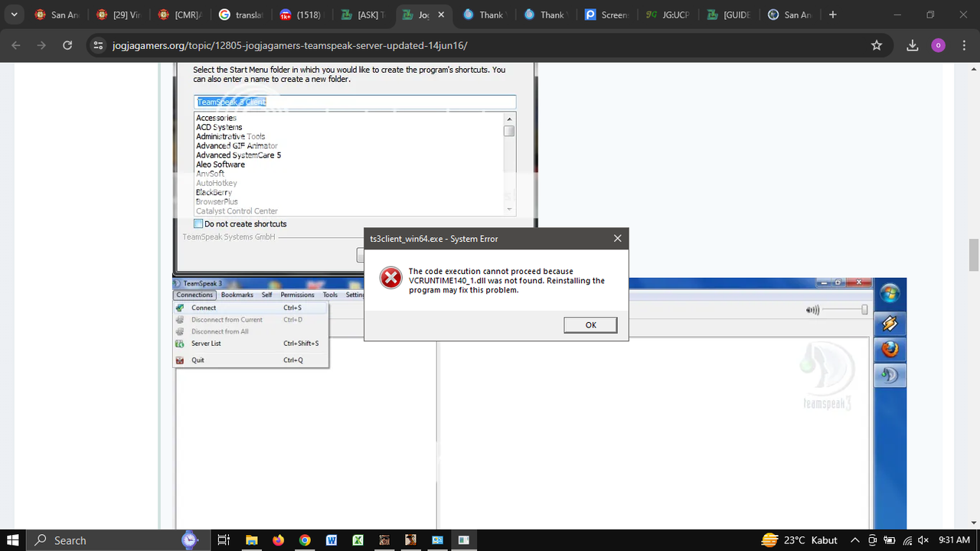The height and width of the screenshot is (551, 980).
Task: Click the folder list scroll-up arrow
Action: tap(509, 119)
